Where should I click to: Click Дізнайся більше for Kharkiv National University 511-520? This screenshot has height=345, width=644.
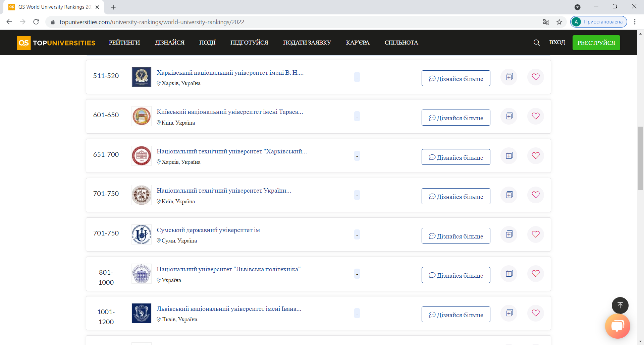click(456, 78)
